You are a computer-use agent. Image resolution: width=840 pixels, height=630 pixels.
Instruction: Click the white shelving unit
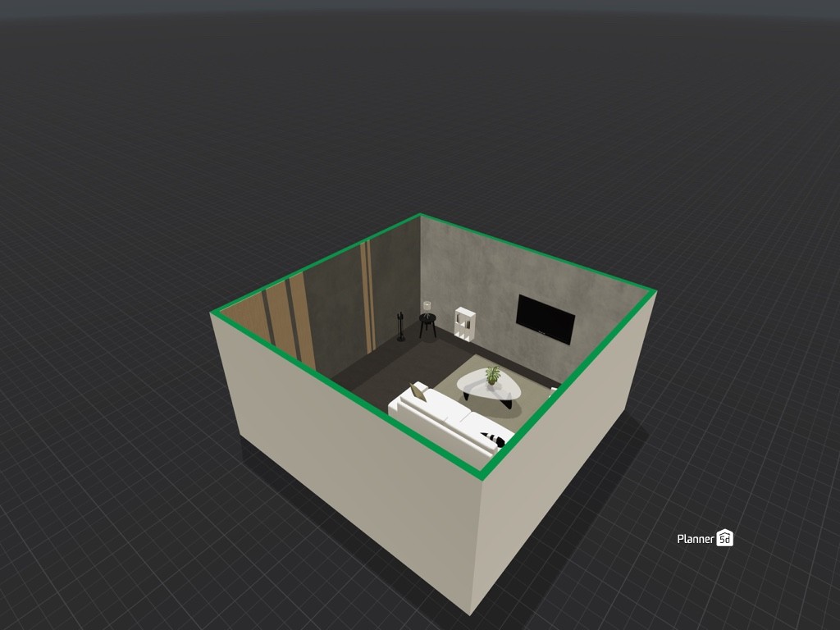tap(464, 324)
